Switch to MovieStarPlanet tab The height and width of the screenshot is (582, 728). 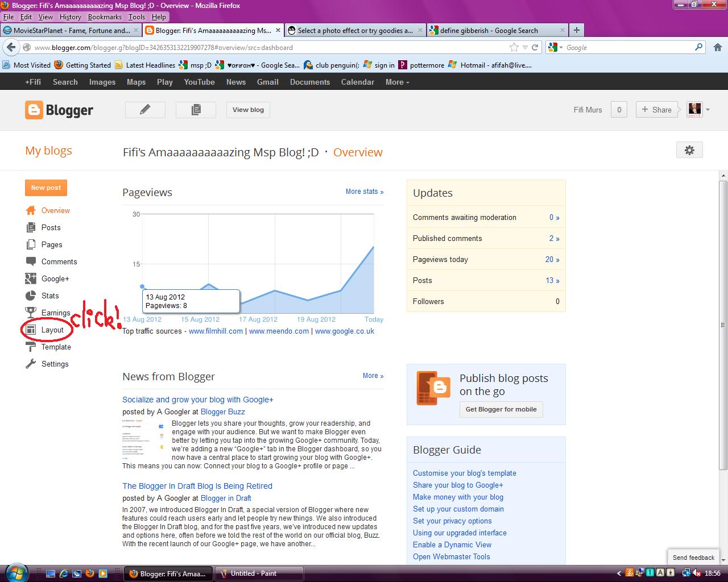[x=71, y=30]
